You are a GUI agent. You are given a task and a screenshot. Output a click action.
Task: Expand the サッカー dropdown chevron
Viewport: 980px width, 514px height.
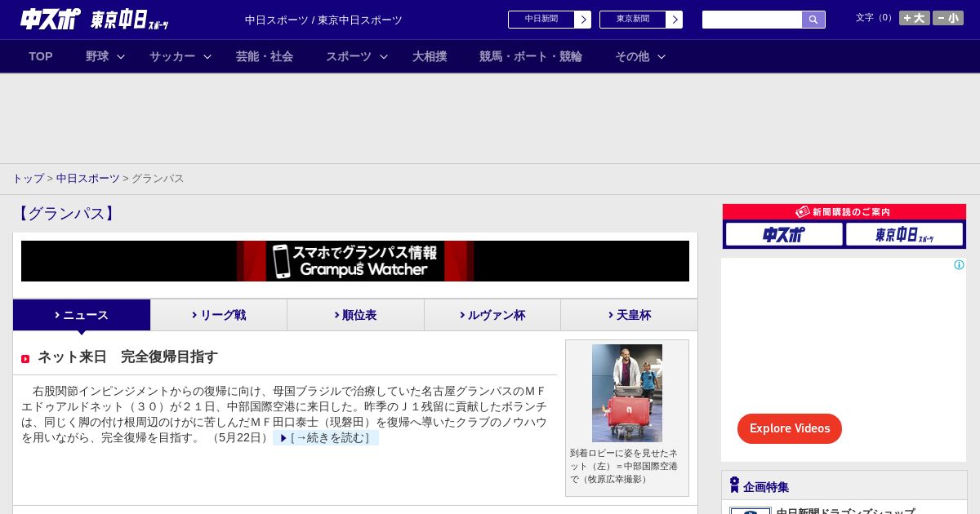[207, 56]
